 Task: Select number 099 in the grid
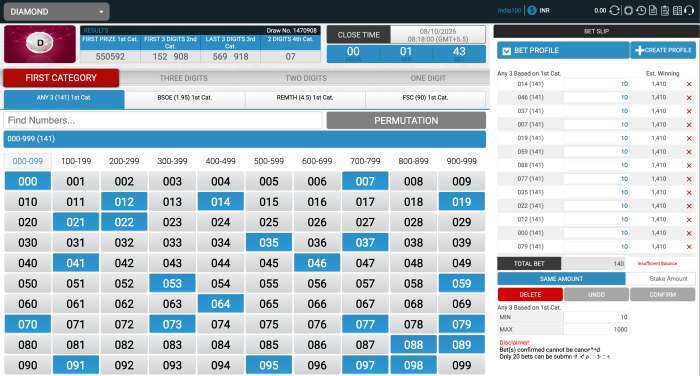click(x=462, y=365)
